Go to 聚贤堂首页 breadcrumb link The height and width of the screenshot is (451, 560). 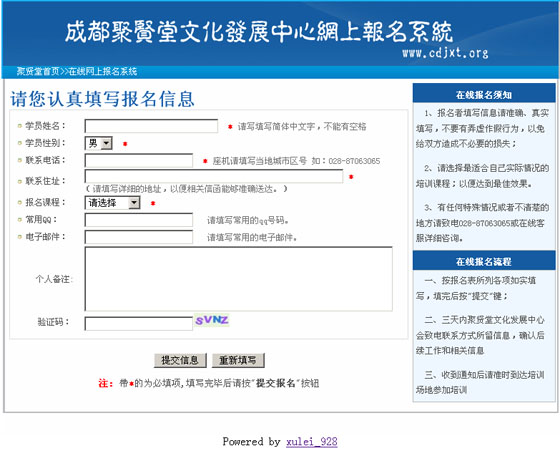(38, 71)
